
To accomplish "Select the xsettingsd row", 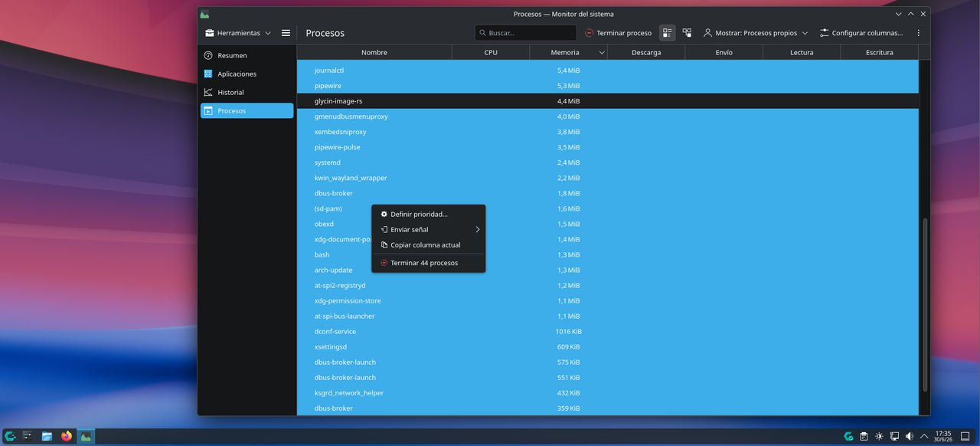I will click(607, 346).
